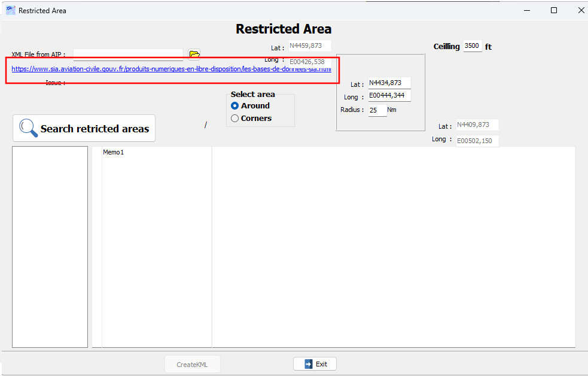Select the Corners radio button
Screen dimensions: 588x376
235,119
